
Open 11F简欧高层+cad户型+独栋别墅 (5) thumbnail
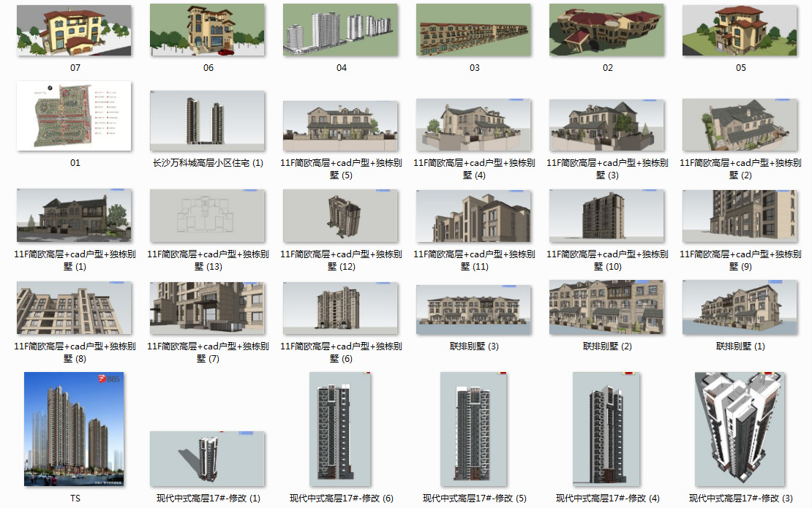coord(340,121)
